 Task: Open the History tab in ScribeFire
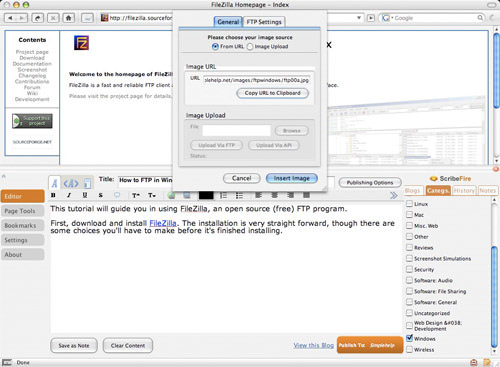[464, 191]
